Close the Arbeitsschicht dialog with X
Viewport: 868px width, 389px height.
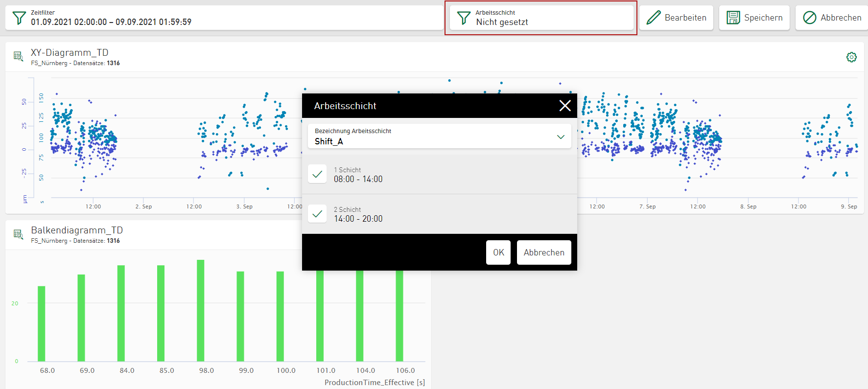point(565,106)
